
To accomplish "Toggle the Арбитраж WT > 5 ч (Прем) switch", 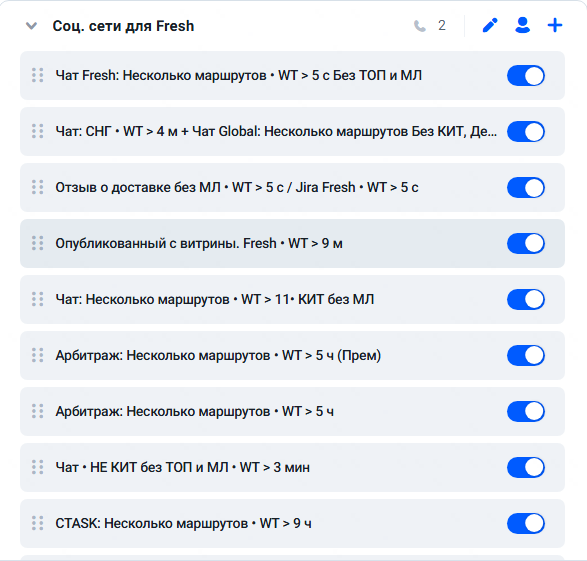I will coord(526,355).
